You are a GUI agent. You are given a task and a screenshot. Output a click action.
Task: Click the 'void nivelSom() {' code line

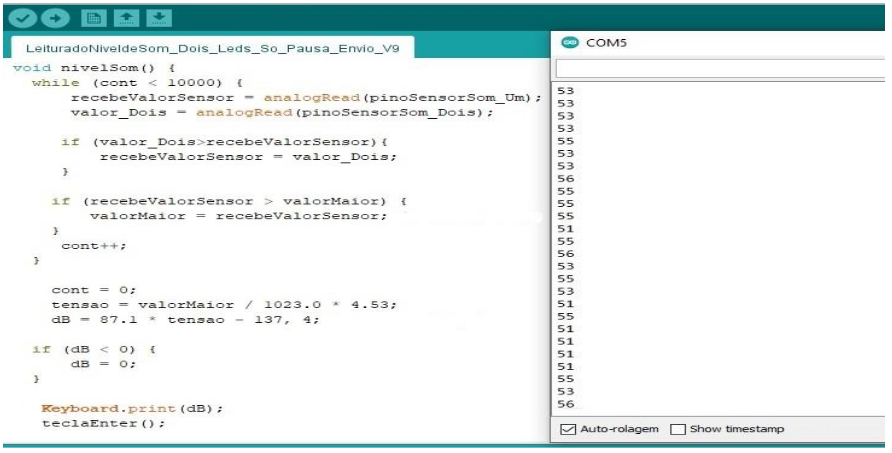pyautogui.click(x=94, y=68)
